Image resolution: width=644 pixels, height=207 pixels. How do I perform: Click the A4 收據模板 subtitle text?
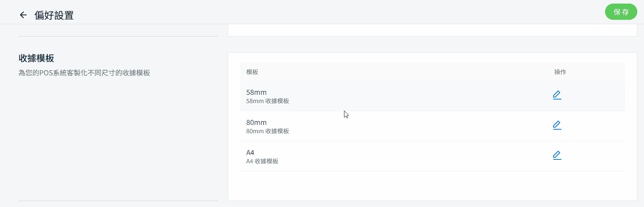tap(262, 161)
